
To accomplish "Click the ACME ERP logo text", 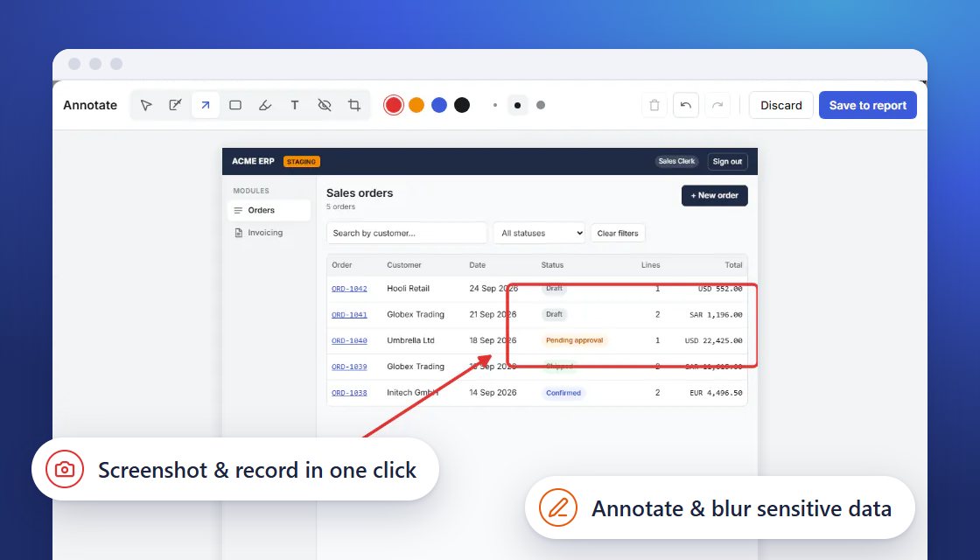I will click(253, 161).
